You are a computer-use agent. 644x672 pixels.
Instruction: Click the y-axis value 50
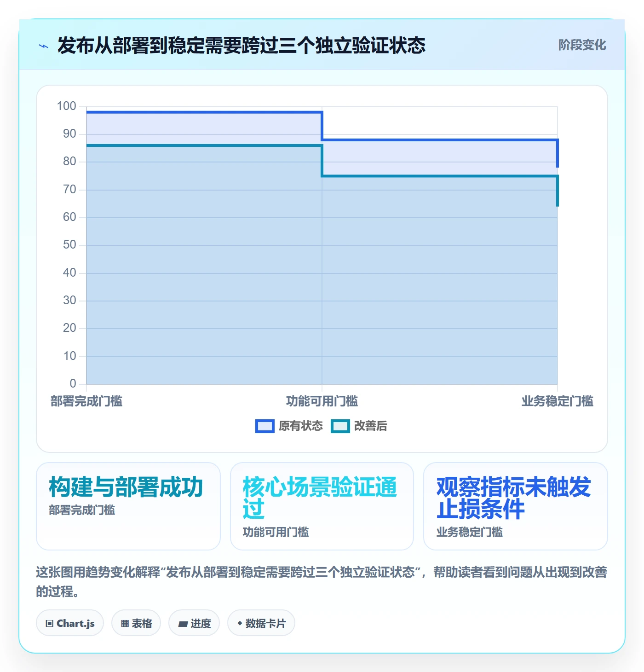tap(69, 245)
